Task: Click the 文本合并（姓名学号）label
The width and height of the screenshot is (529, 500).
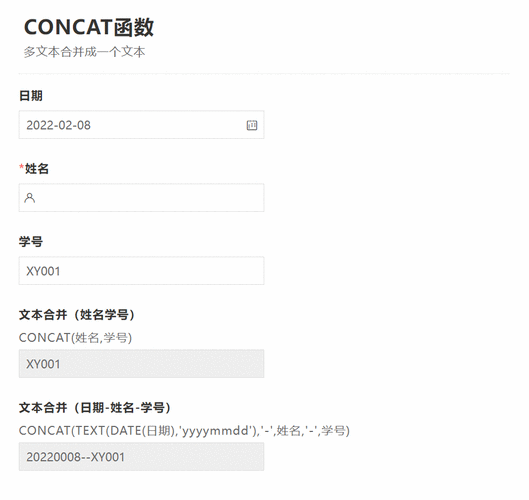Action: coord(77,314)
